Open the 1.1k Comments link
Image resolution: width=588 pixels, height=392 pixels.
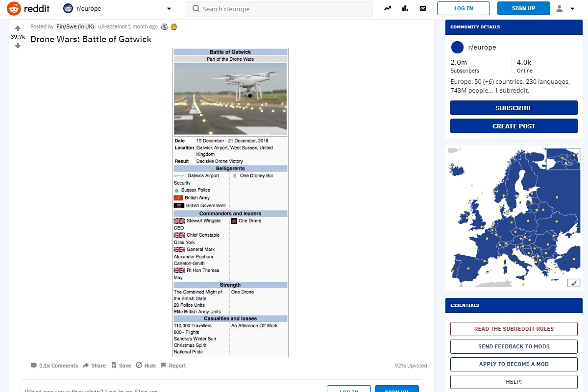pyautogui.click(x=54, y=366)
